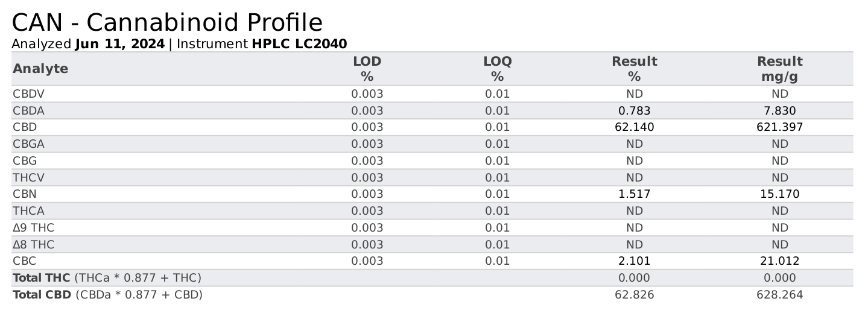The image size is (868, 313).
Task: Select the Result mg/g column header
Action: [x=780, y=69]
